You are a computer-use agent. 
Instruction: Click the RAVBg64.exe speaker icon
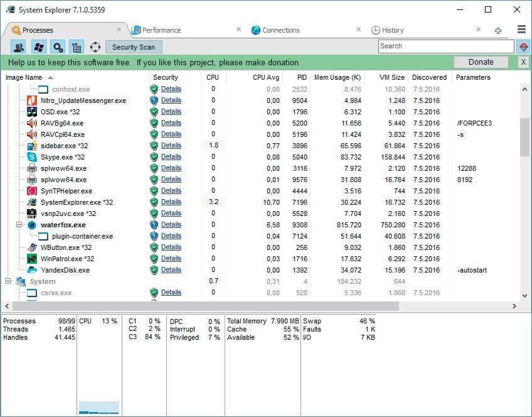32,123
